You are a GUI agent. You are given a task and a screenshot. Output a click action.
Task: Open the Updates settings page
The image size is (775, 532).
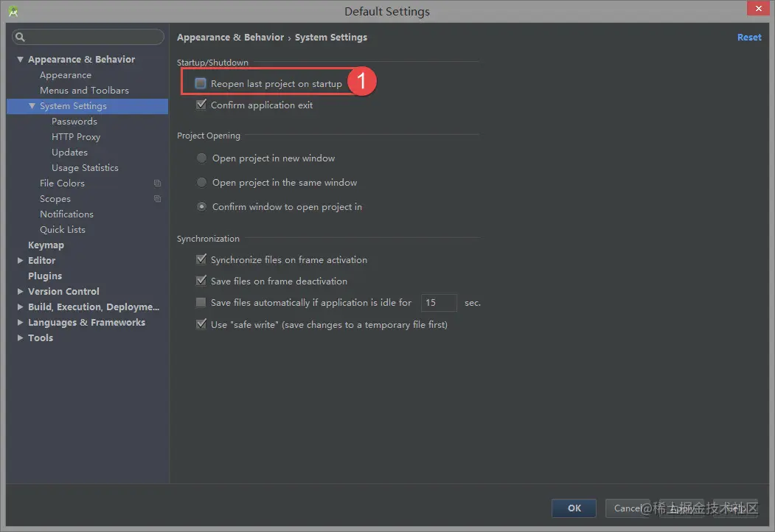tap(70, 152)
